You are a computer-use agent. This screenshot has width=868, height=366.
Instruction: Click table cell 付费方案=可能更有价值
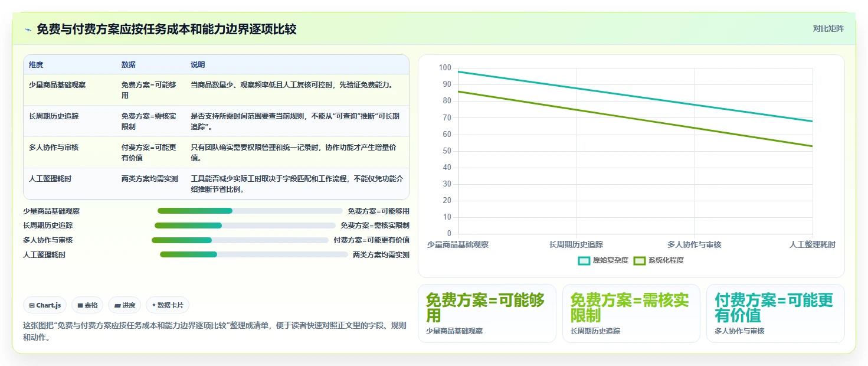click(x=149, y=153)
